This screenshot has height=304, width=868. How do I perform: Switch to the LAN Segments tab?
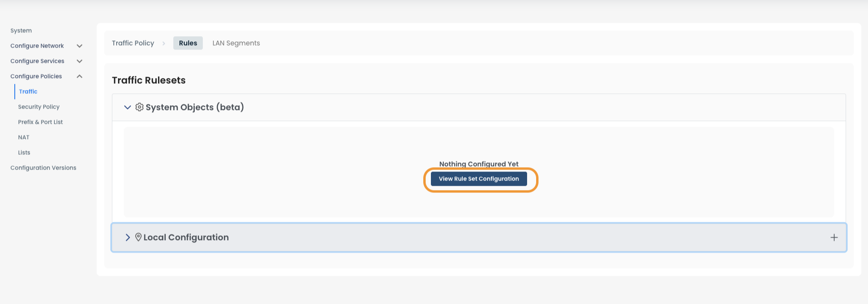pos(236,43)
